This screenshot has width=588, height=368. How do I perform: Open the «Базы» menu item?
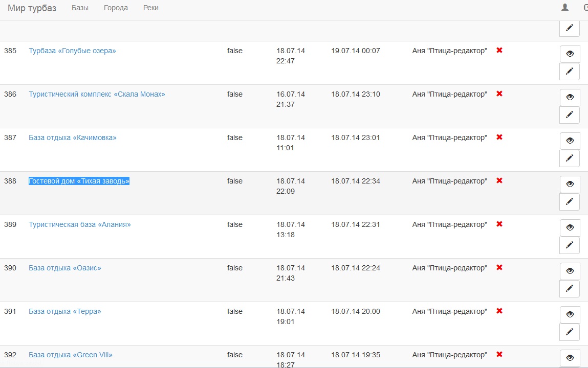(80, 8)
